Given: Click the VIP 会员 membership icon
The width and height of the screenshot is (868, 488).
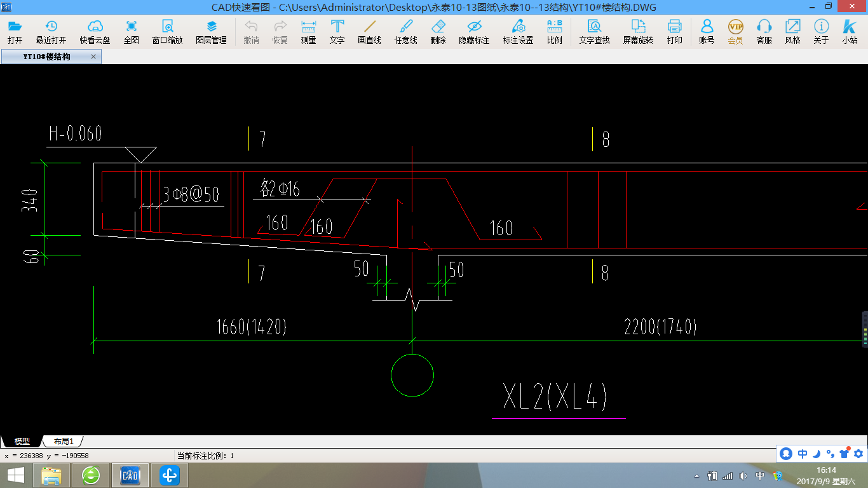Looking at the screenshot, I should (x=735, y=32).
